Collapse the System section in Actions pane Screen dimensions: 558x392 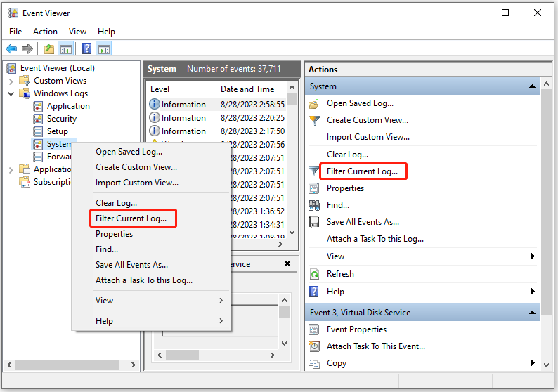[533, 86]
